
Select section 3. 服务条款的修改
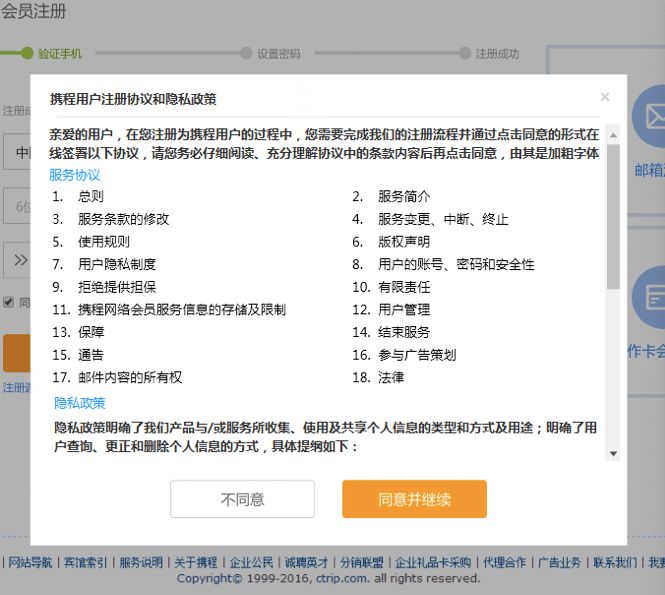pyautogui.click(x=111, y=219)
